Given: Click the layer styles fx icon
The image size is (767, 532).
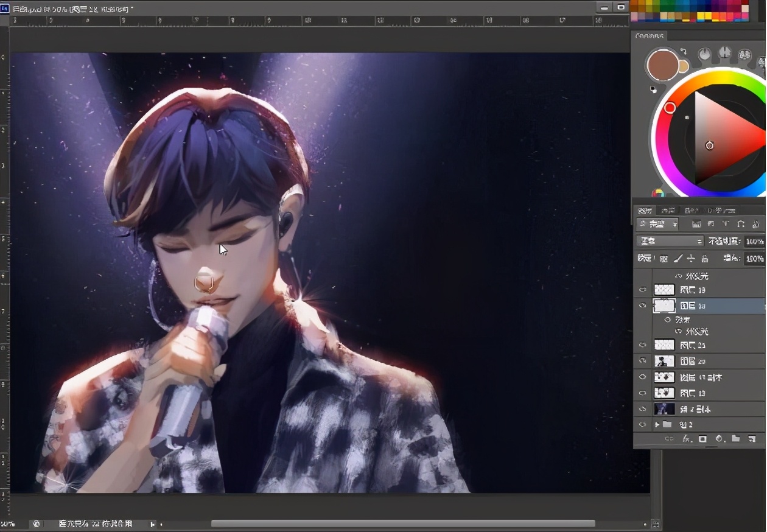Looking at the screenshot, I should [x=687, y=439].
